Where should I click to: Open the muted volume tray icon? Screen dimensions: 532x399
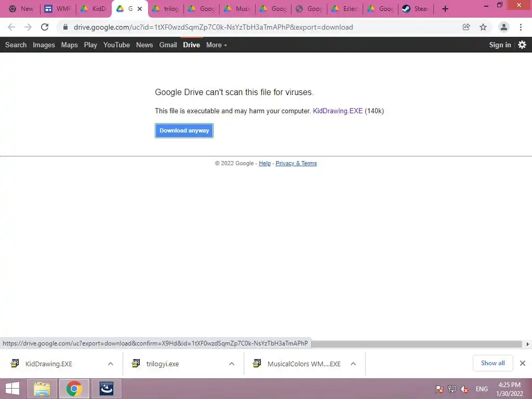(464, 389)
